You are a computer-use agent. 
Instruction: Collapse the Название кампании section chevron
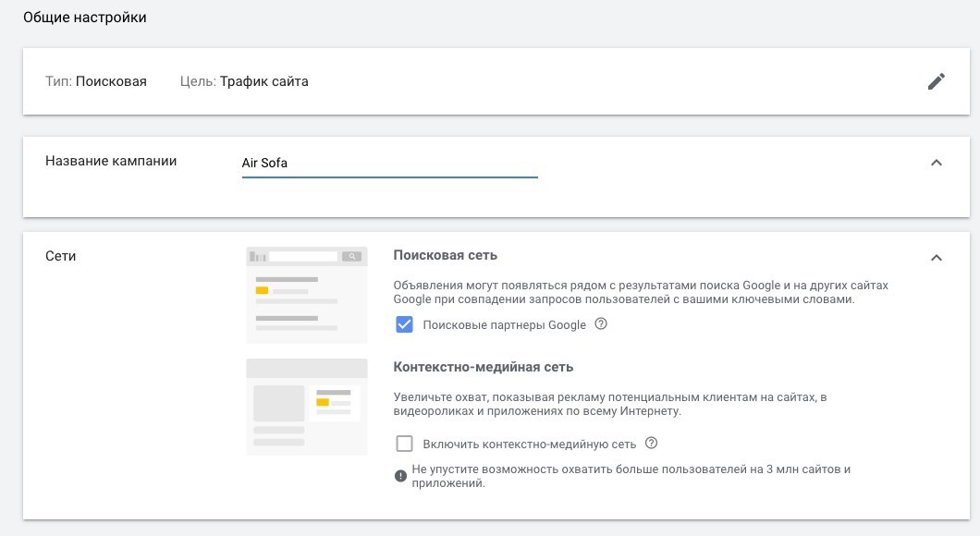point(937,163)
